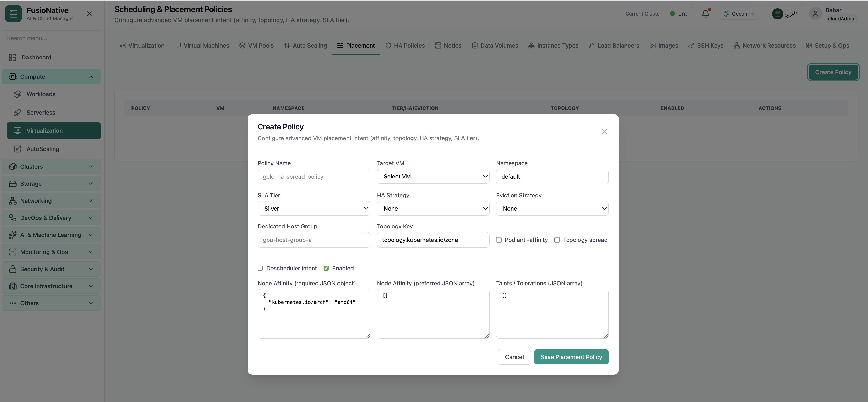Enable Topology spread checkbox
This screenshot has width=868, height=402.
coord(557,240)
